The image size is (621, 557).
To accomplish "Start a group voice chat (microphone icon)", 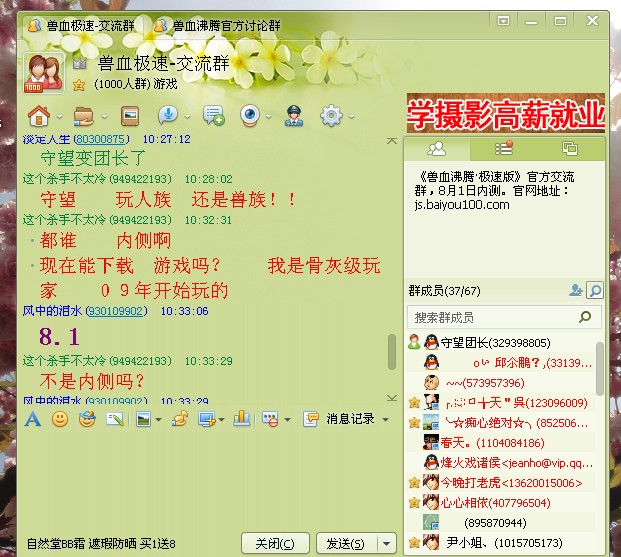I will click(168, 115).
